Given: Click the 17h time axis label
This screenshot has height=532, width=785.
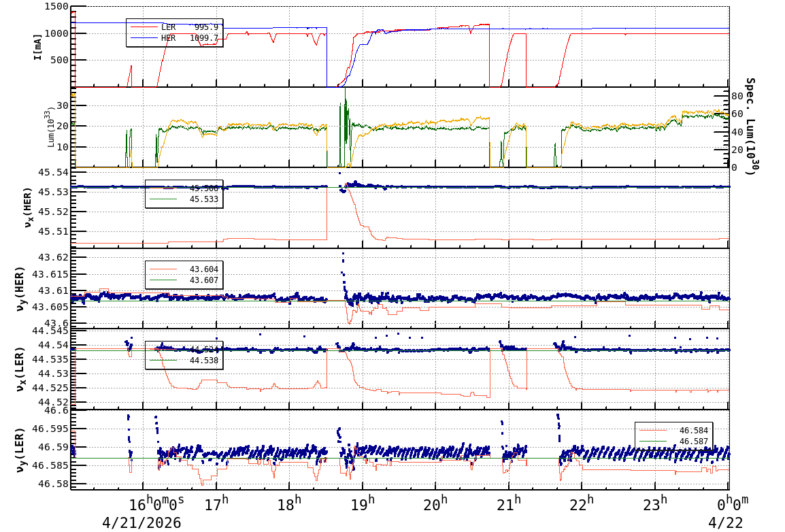Looking at the screenshot, I should click(x=216, y=503).
